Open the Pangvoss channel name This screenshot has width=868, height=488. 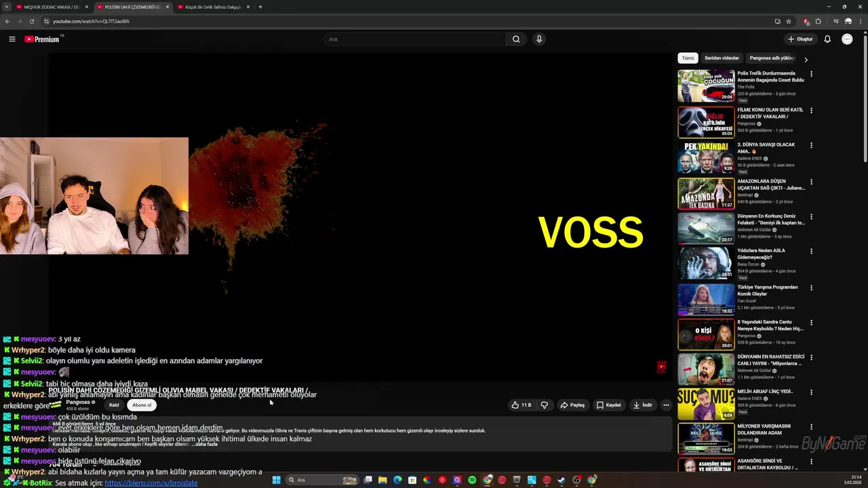coord(78,402)
